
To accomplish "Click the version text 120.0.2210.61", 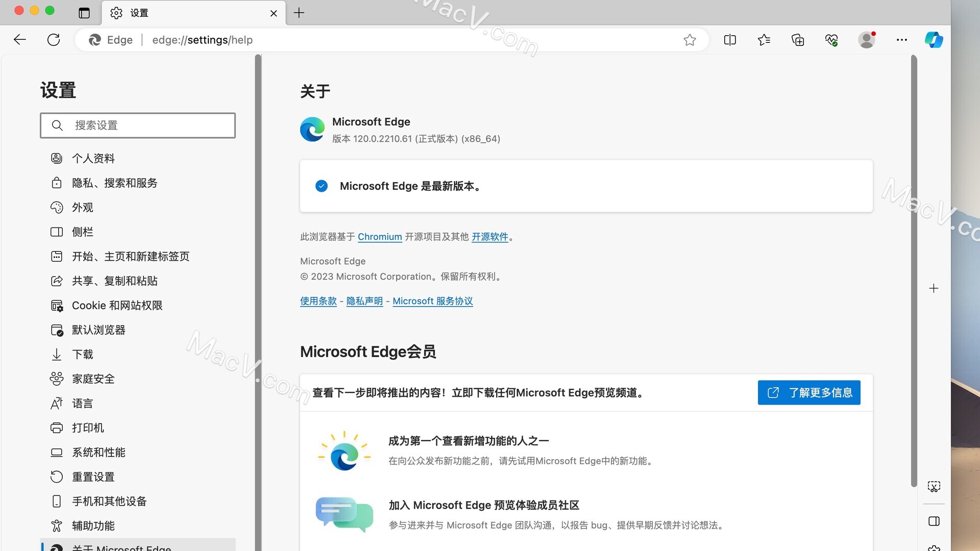I will tap(382, 139).
